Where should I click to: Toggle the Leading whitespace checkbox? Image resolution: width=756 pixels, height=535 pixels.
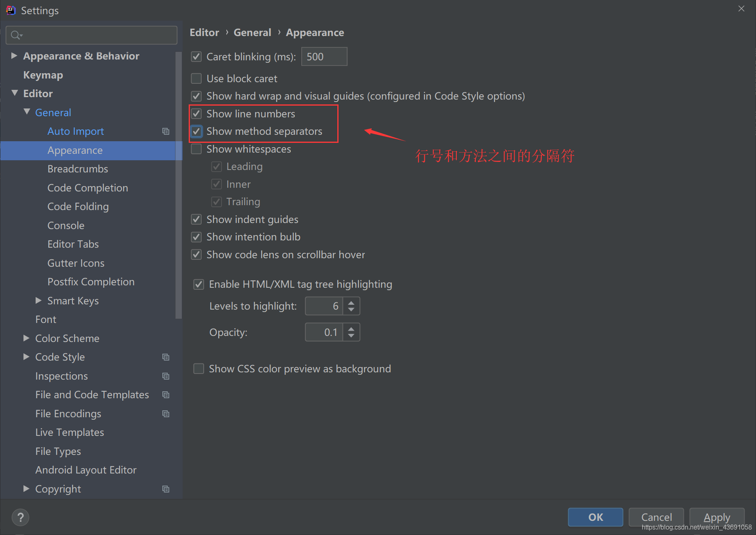[217, 166]
